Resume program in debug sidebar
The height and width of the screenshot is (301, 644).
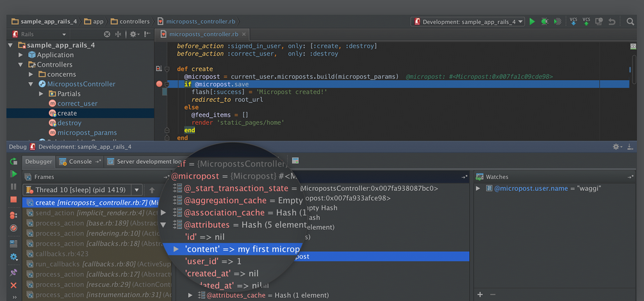pyautogui.click(x=13, y=174)
